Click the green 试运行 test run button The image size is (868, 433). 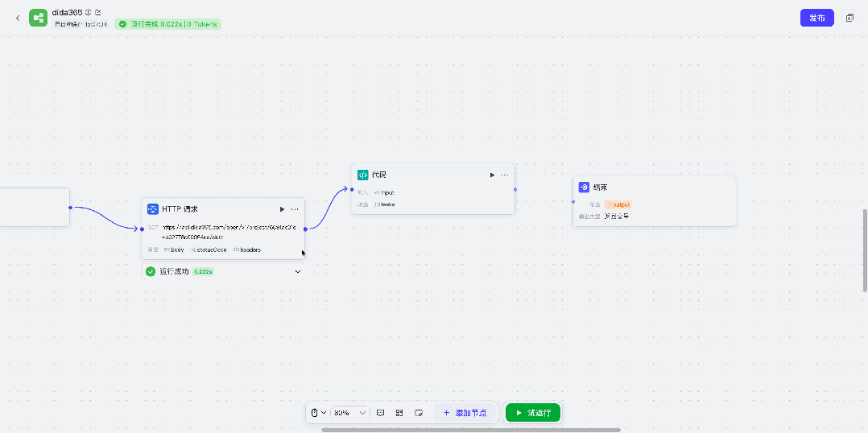pyautogui.click(x=533, y=413)
